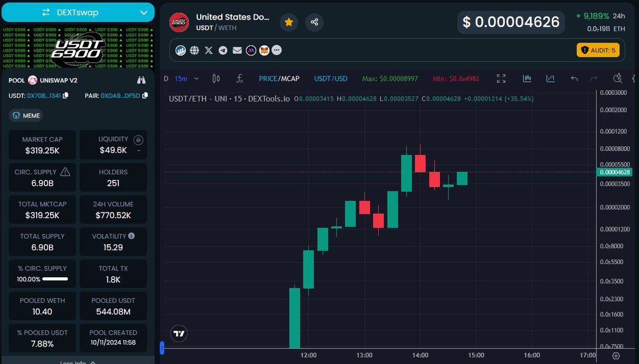Open the email envelope icon
The height and width of the screenshot is (364, 639).
(236, 51)
